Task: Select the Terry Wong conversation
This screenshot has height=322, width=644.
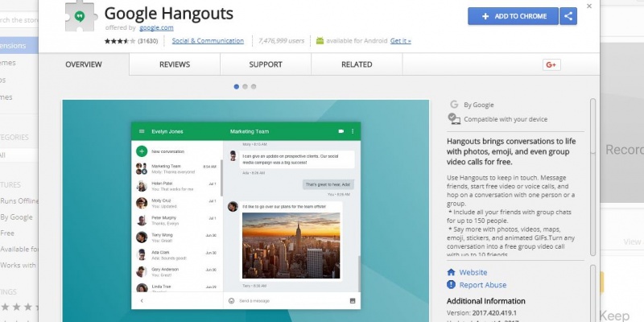Action: point(176,237)
